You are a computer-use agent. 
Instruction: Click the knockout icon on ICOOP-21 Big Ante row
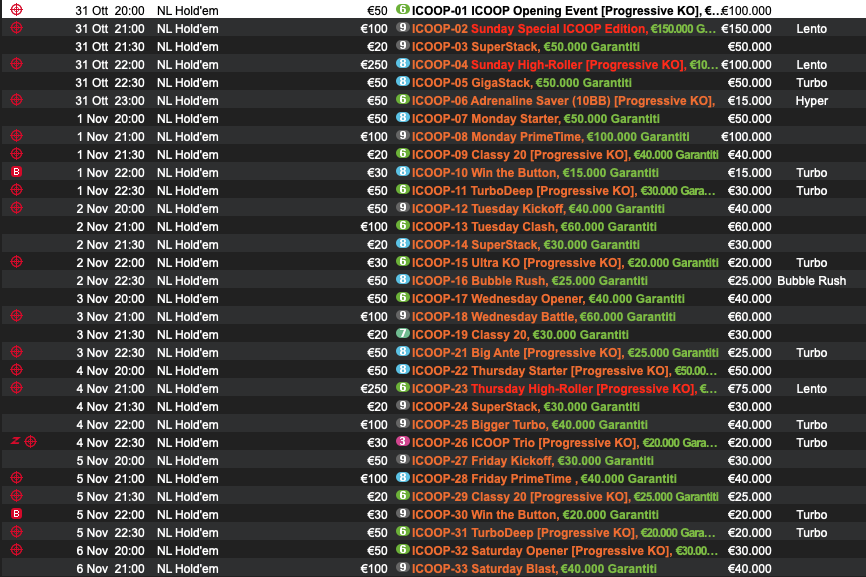17,351
